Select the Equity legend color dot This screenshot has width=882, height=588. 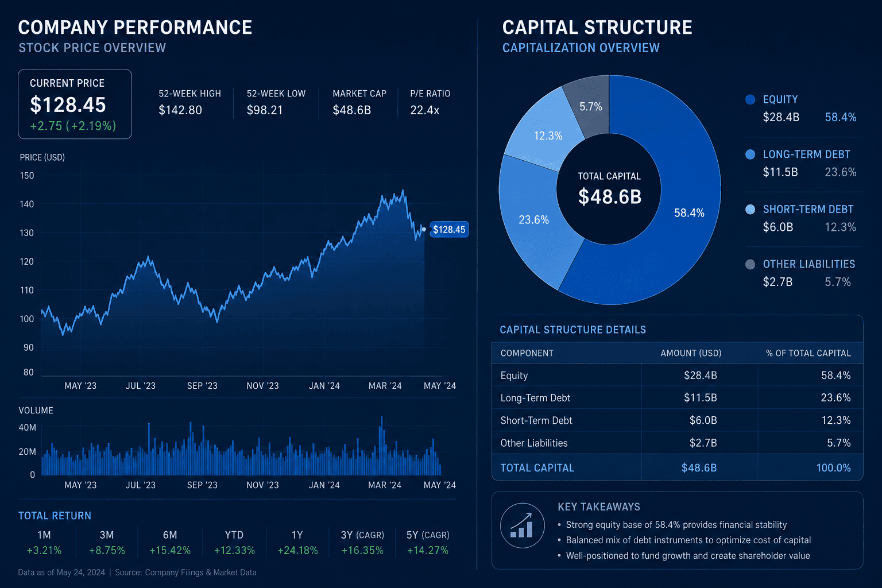(750, 99)
